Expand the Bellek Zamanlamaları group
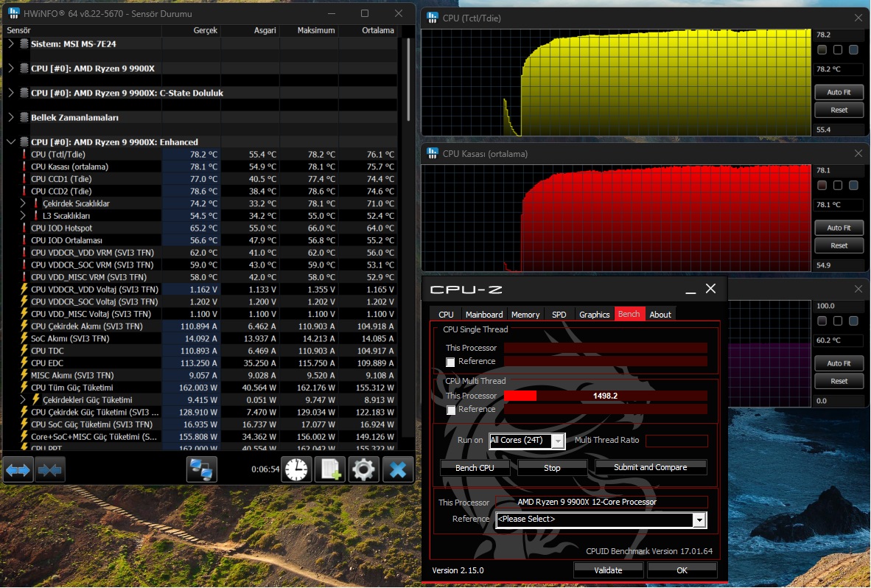 (10, 116)
